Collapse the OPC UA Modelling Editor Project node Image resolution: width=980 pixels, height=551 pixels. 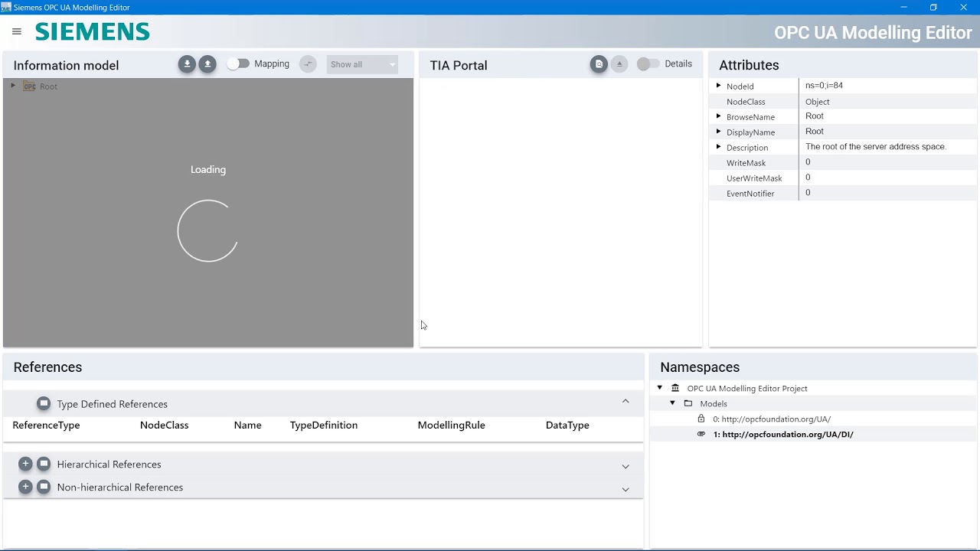pyautogui.click(x=660, y=388)
